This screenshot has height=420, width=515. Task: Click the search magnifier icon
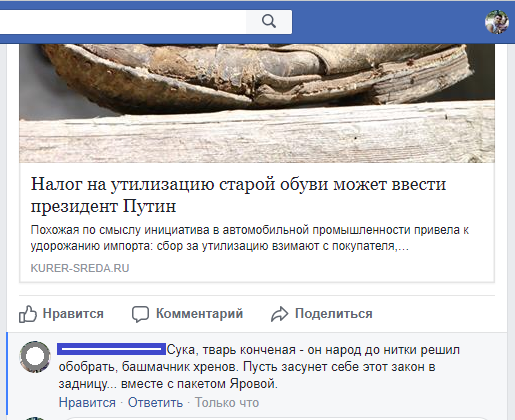tap(269, 21)
